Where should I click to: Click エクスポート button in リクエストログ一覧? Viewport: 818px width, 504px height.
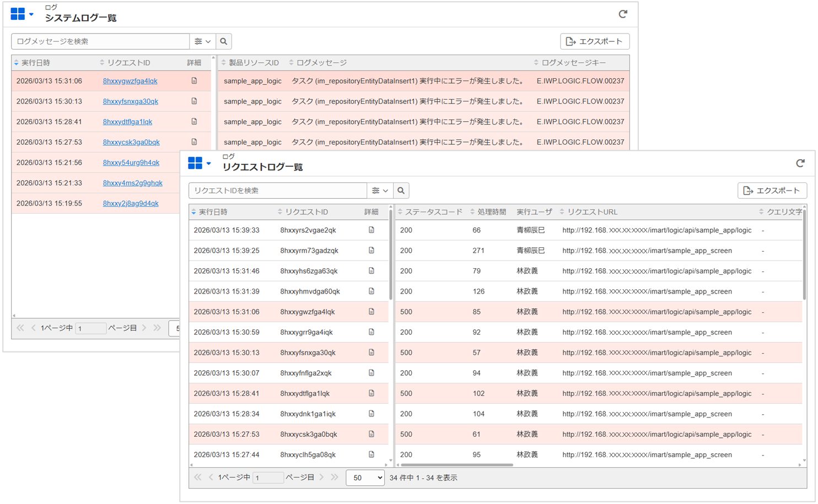[x=772, y=191]
